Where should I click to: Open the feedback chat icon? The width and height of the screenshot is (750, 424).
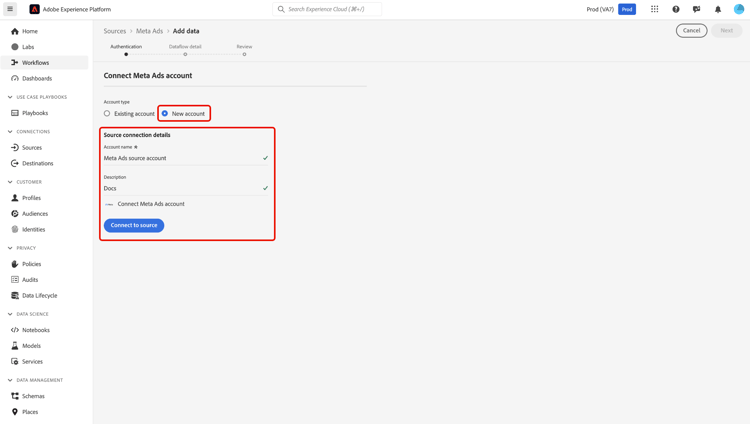click(x=696, y=9)
